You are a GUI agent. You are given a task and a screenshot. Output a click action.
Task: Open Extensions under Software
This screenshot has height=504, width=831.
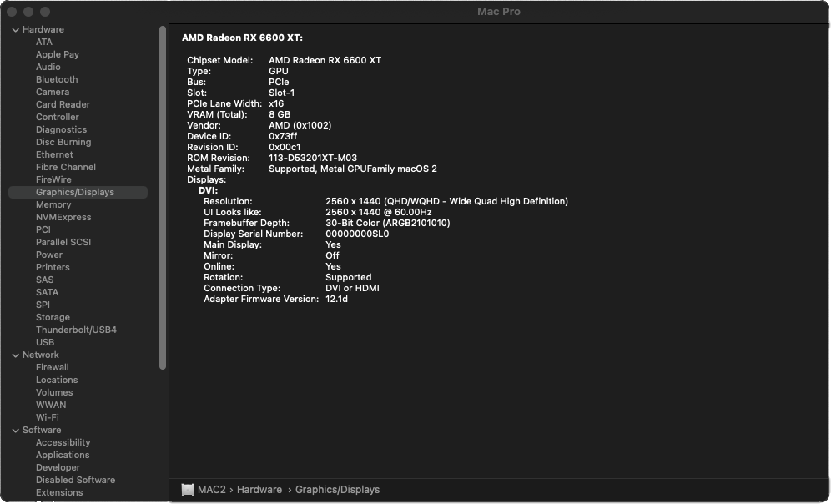click(x=59, y=493)
